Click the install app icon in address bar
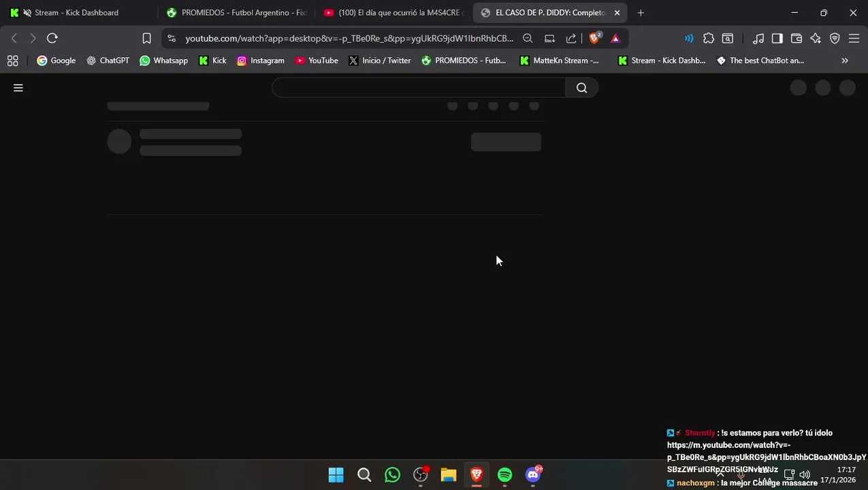This screenshot has height=490, width=868. click(x=549, y=38)
